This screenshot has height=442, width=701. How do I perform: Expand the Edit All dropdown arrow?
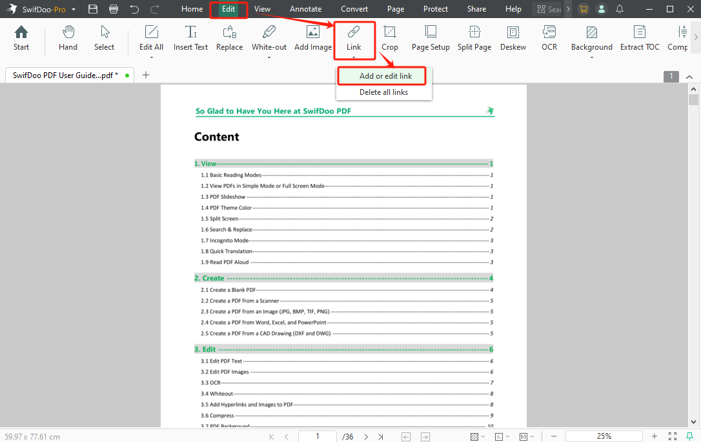(x=151, y=57)
